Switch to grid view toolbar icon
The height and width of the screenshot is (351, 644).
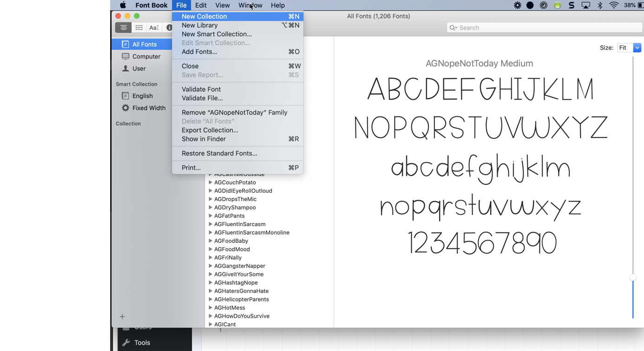pos(139,28)
